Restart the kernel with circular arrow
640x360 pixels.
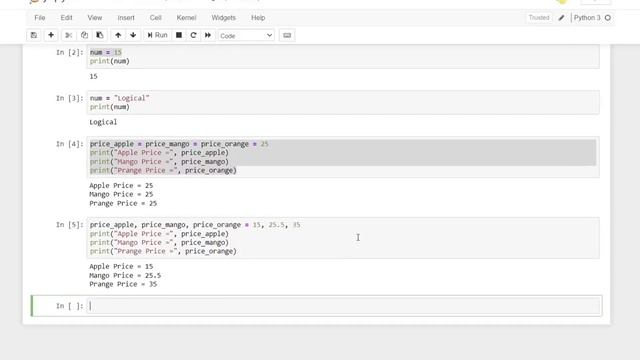point(193,35)
